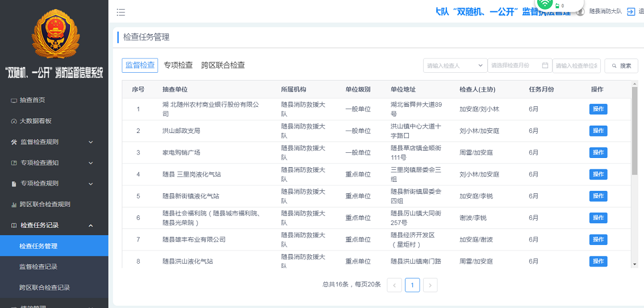Viewport: 644px width, 308px height.
Task: Go to previous page arrow
Action: [x=394, y=285]
